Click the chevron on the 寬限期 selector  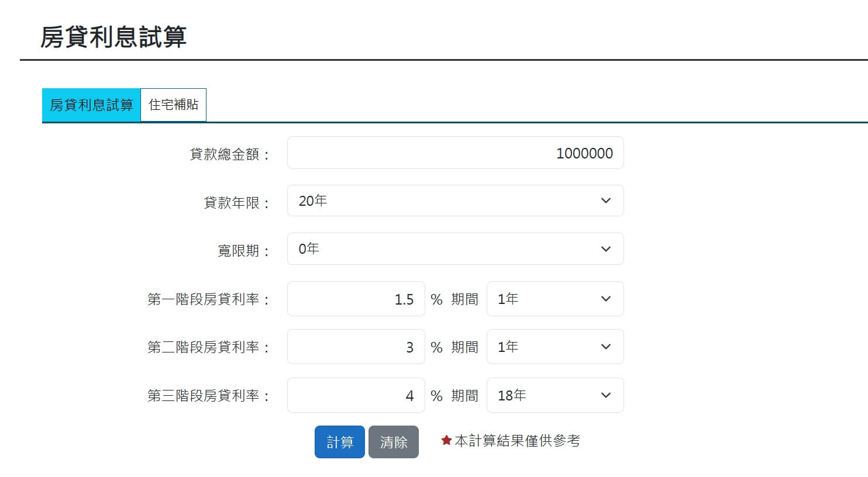pos(606,248)
